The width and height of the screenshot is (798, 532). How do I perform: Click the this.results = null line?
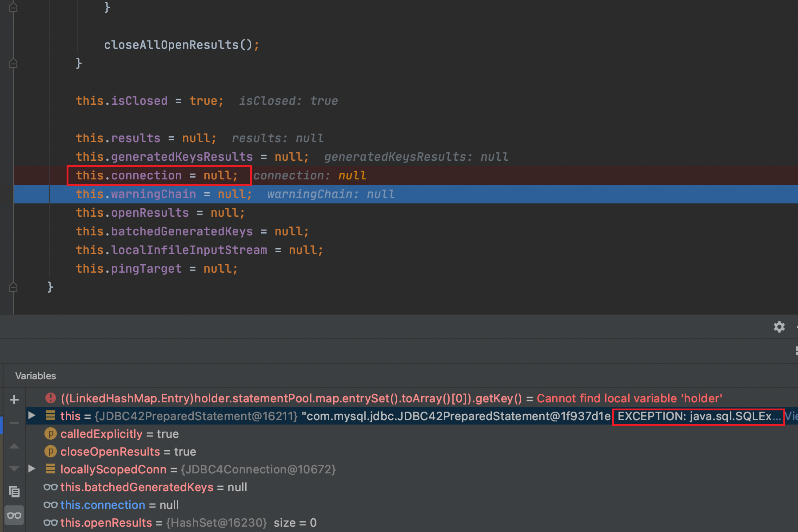pyautogui.click(x=146, y=138)
